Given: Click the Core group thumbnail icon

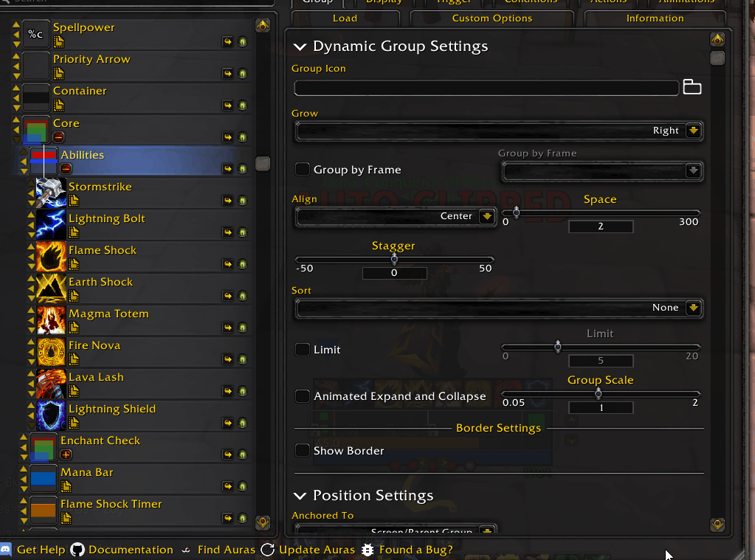Looking at the screenshot, I should (35, 130).
